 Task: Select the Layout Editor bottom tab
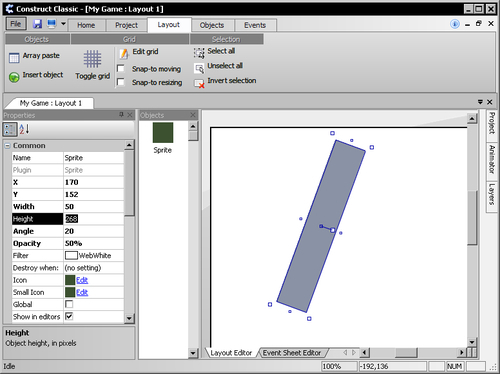231,353
